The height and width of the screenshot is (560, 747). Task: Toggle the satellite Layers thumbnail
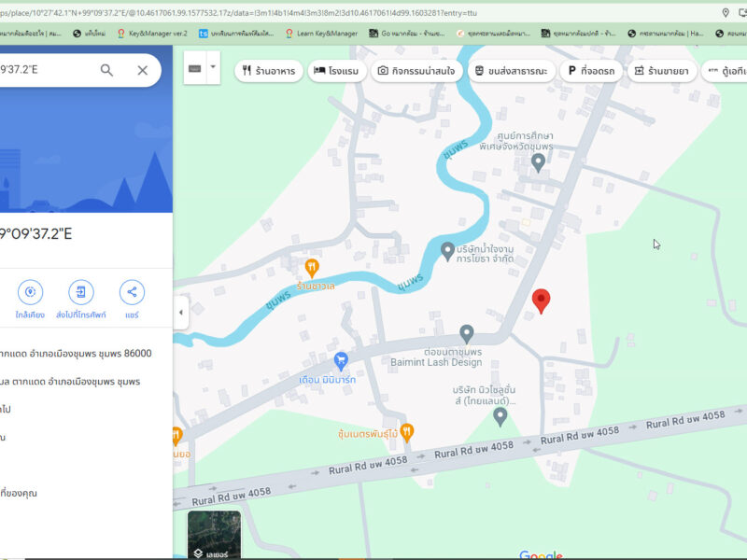214,535
